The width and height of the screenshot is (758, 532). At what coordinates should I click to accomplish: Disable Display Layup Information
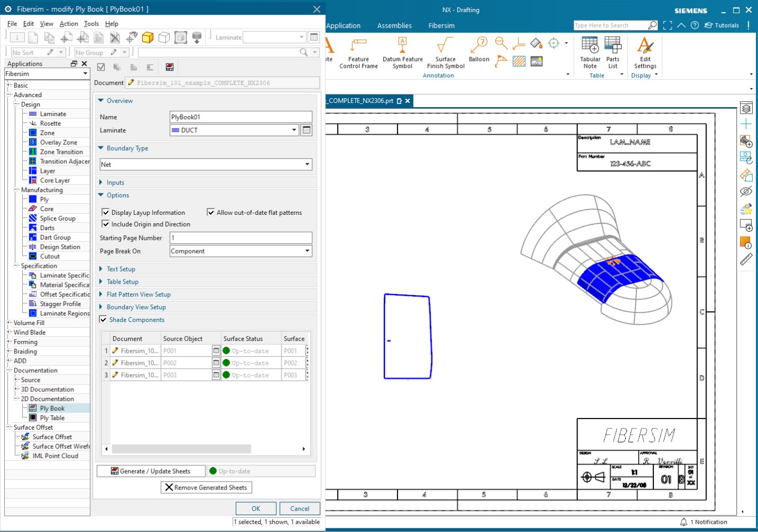[105, 212]
